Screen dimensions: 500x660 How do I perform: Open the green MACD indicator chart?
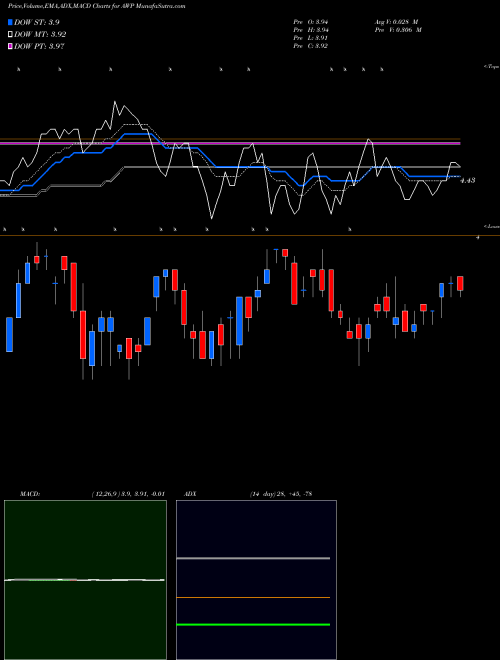[85, 580]
